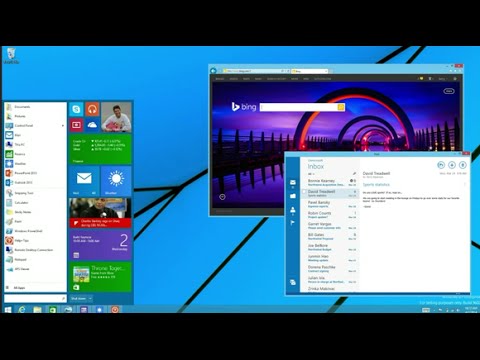Launch Weather from Start menu app list
480x360 pixels.
click(35, 164)
